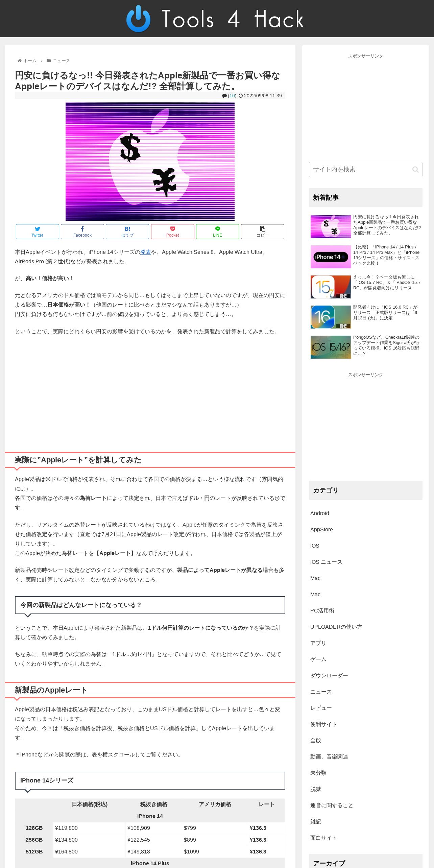The width and height of the screenshot is (434, 868).
Task: Open the 雑記 category
Action: (x=316, y=821)
